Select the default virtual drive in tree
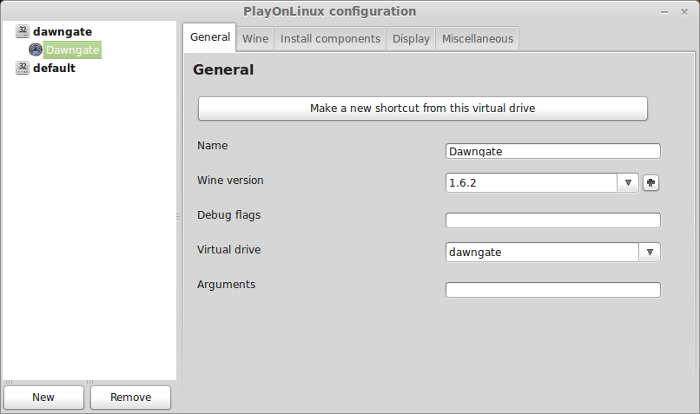 pos(54,68)
